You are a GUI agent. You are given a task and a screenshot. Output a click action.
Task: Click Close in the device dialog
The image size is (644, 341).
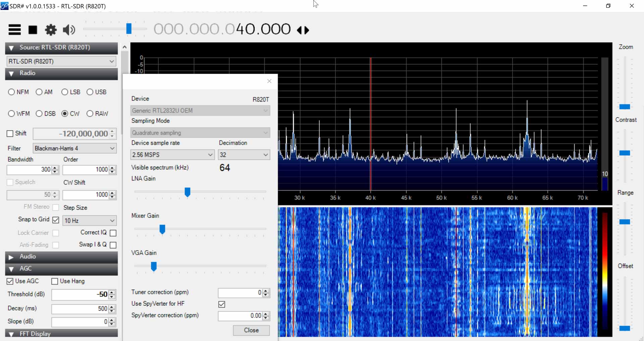(x=251, y=330)
